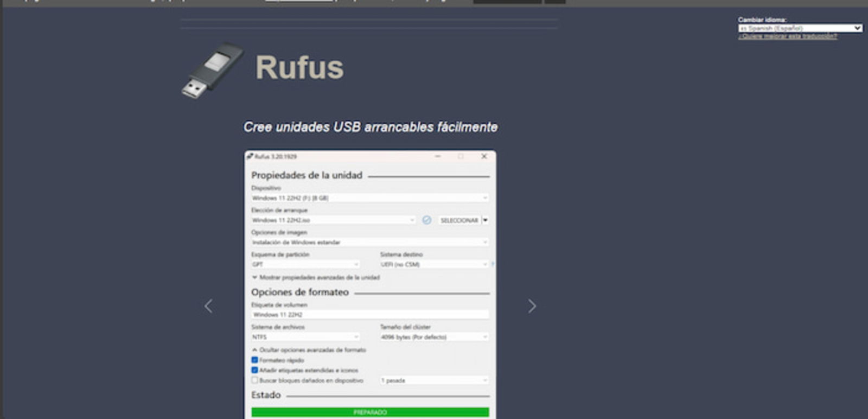Open the Elección de arranque dropdown
The image size is (868, 419).
[x=333, y=220]
